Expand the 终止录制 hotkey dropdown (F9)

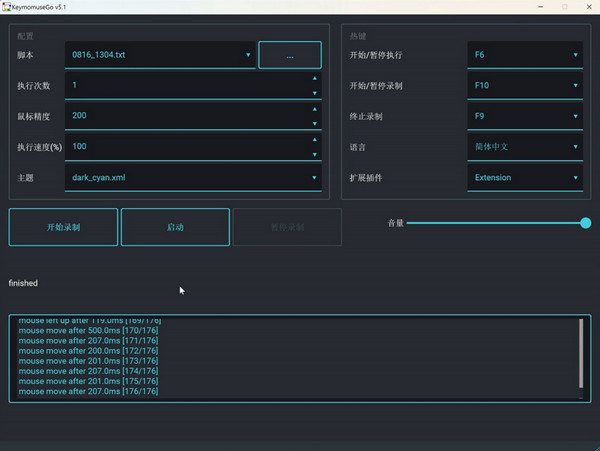click(525, 117)
